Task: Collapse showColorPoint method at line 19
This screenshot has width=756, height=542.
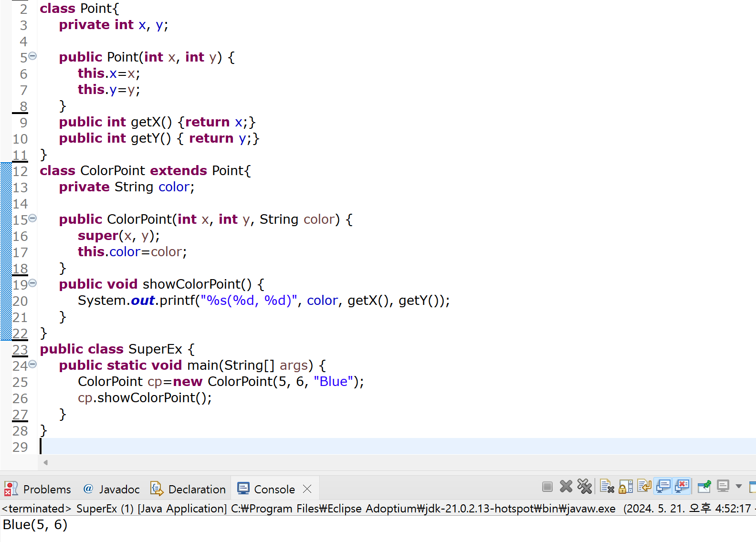Action: (32, 283)
